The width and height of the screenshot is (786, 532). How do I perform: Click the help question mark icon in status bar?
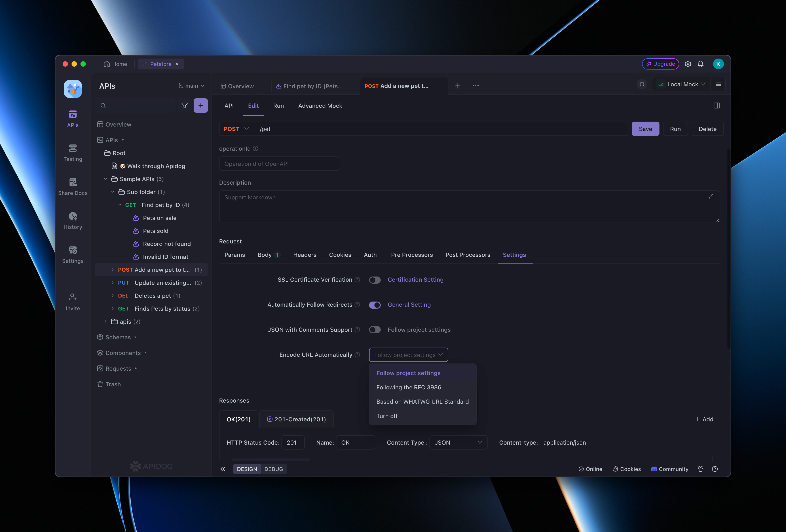(715, 469)
